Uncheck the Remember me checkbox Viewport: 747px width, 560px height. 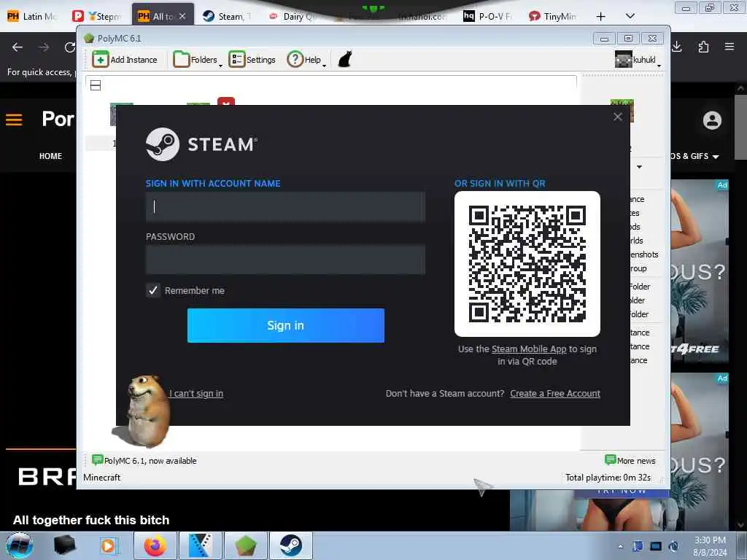coord(153,290)
